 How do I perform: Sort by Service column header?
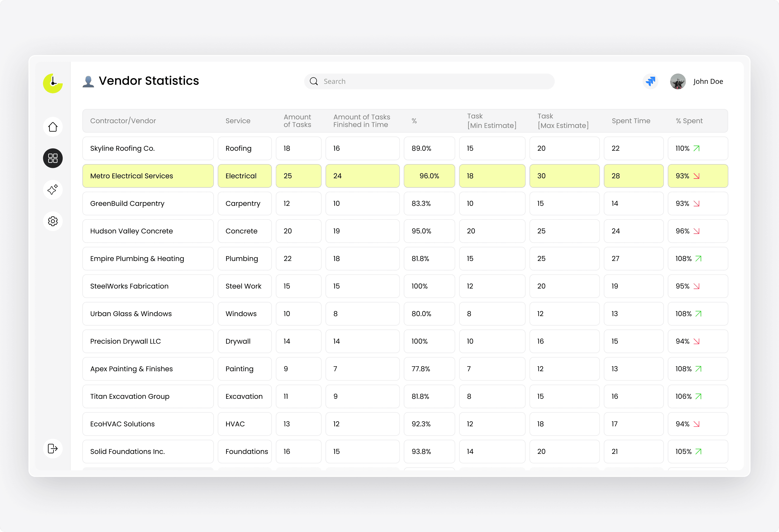click(238, 121)
